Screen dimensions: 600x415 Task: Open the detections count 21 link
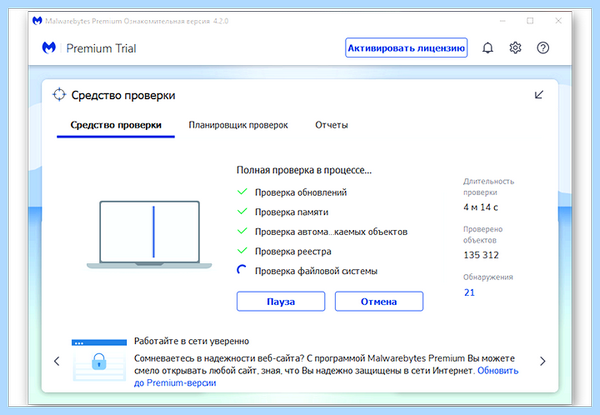469,293
